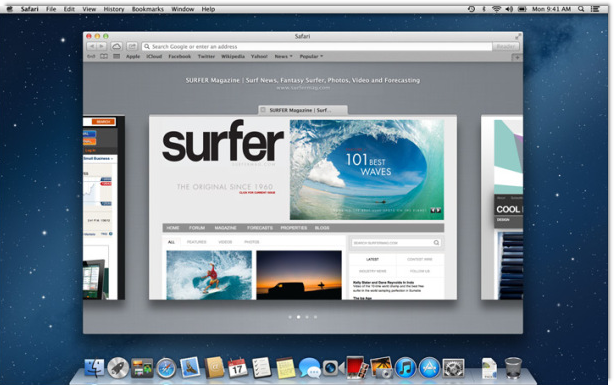Close the SURFER Magazine tab thumbnail

(264, 110)
